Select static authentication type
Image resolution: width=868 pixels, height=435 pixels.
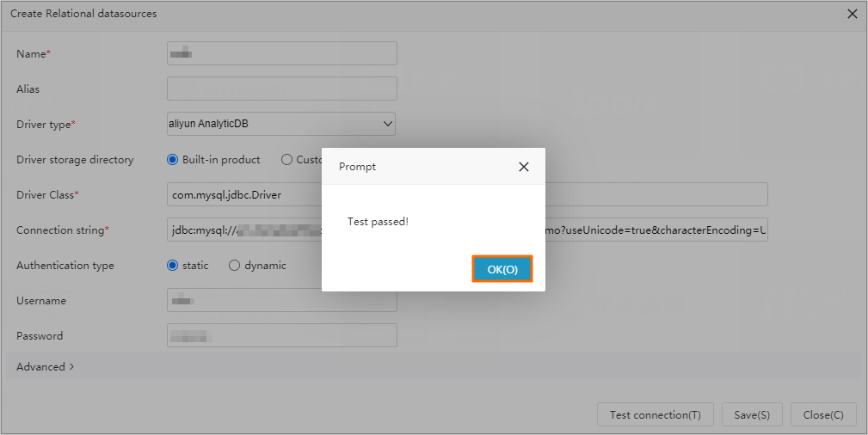click(173, 266)
